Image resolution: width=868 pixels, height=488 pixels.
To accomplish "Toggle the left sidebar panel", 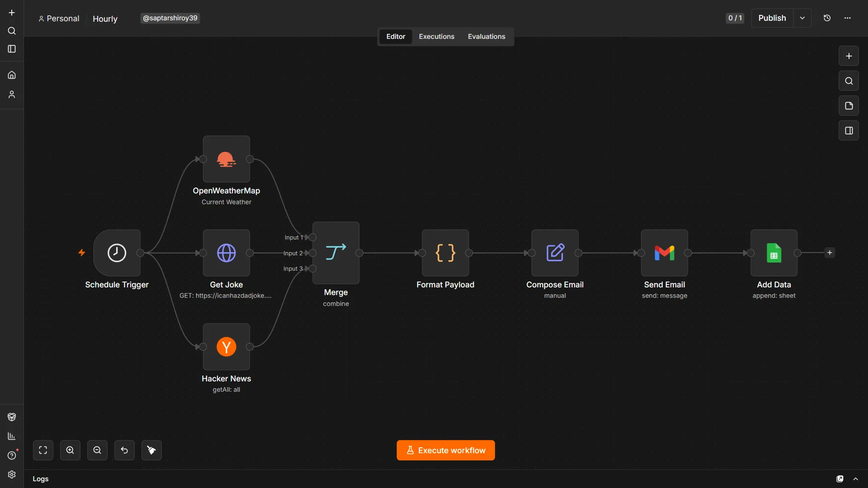I will pyautogui.click(x=12, y=49).
